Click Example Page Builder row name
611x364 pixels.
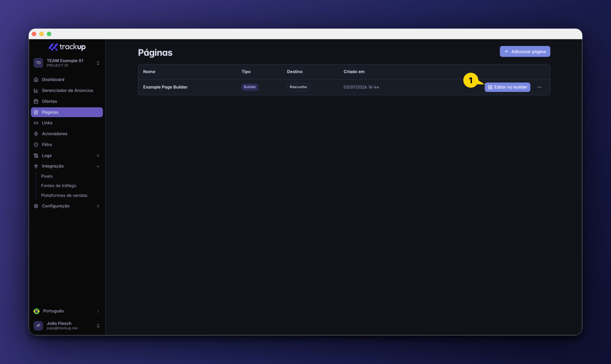point(165,87)
